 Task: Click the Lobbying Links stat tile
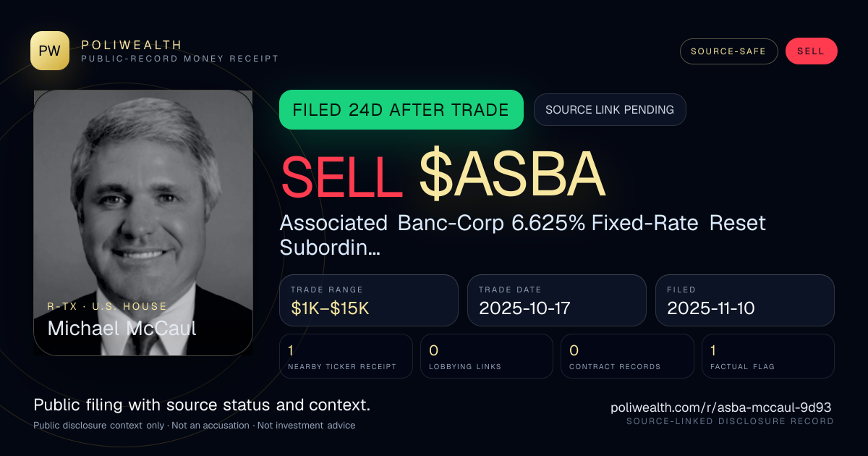pos(487,356)
